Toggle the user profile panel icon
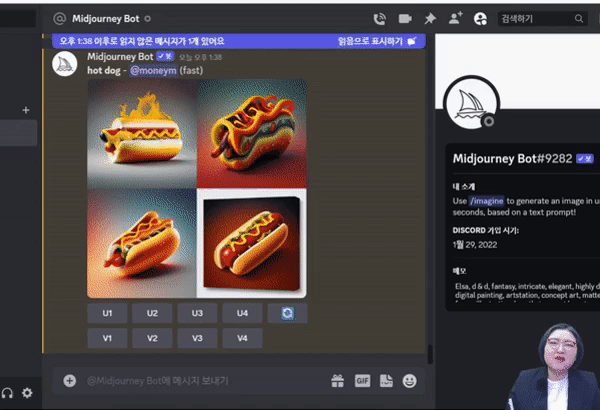Screen dimensions: 600x410 pyautogui.click(x=481, y=18)
